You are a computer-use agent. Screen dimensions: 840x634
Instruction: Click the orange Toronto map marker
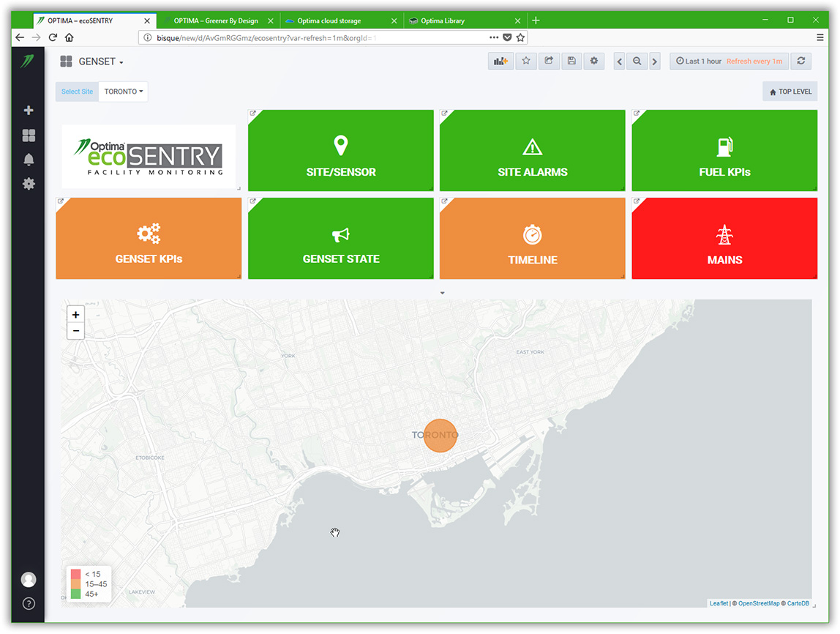coord(440,435)
